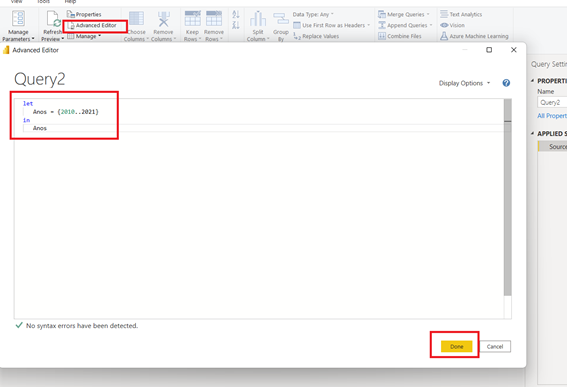Screen dimensions: 568x388
Task: Click Vision in ribbon
Action: pos(452,25)
